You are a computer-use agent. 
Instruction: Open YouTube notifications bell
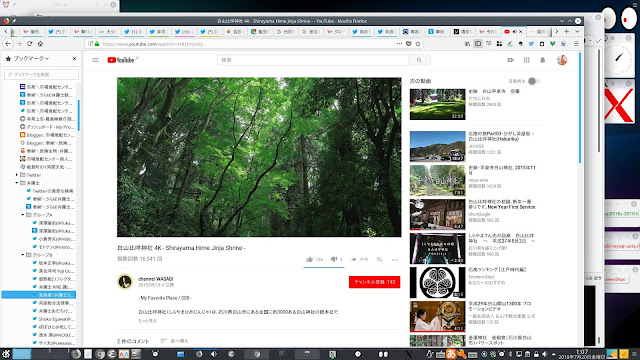point(542,60)
